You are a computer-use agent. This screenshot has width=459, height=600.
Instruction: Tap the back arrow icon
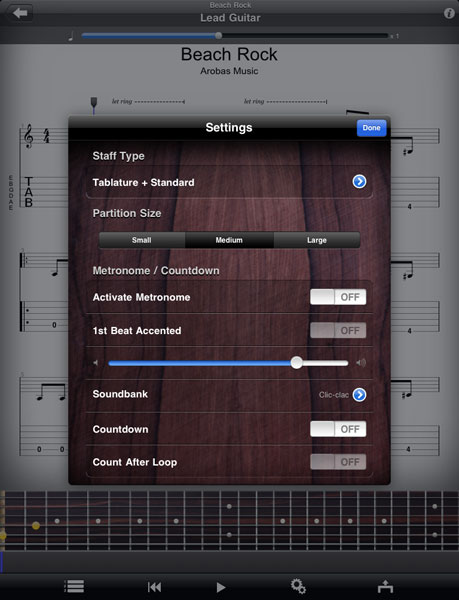(x=20, y=13)
